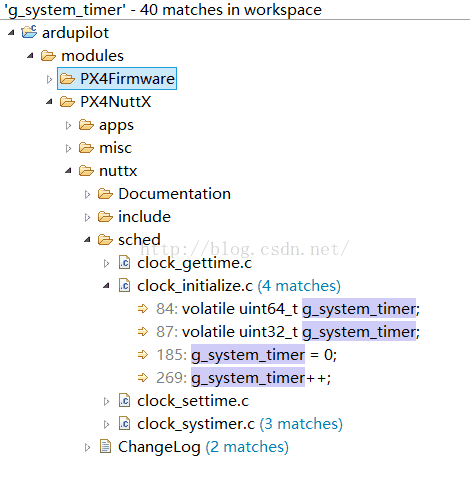Select the modules folder label
The image size is (470, 477).
coord(92,56)
